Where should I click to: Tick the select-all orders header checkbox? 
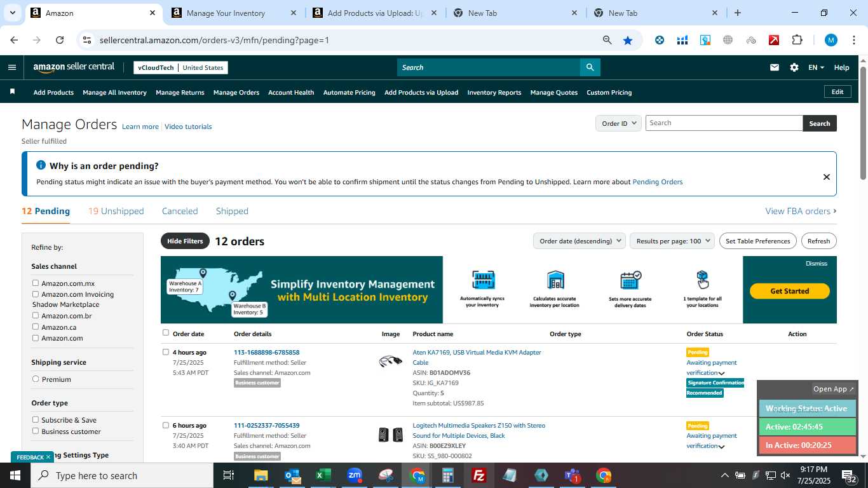[x=166, y=332]
